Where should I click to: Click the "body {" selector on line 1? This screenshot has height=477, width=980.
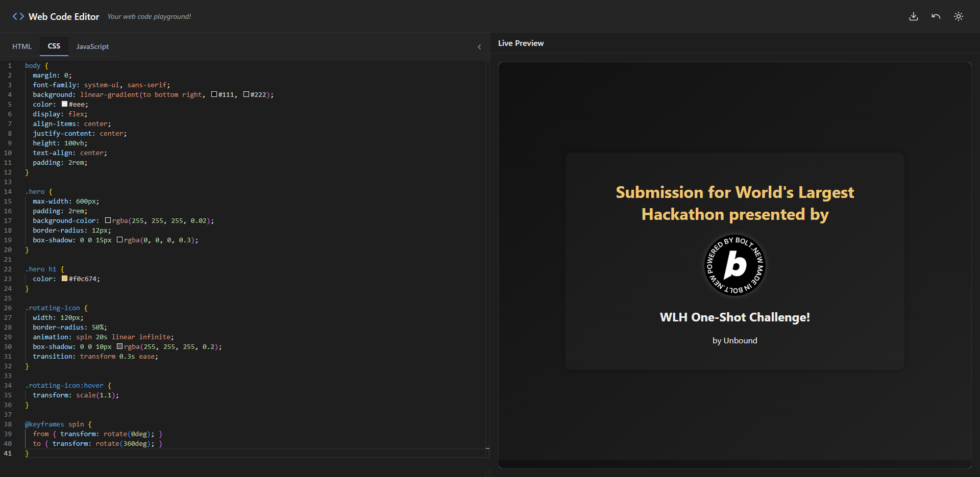point(37,65)
